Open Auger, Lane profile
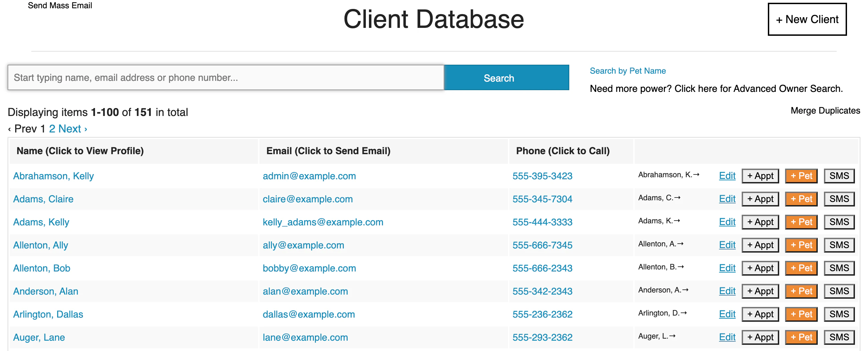Image resolution: width=868 pixels, height=351 pixels. pos(39,337)
